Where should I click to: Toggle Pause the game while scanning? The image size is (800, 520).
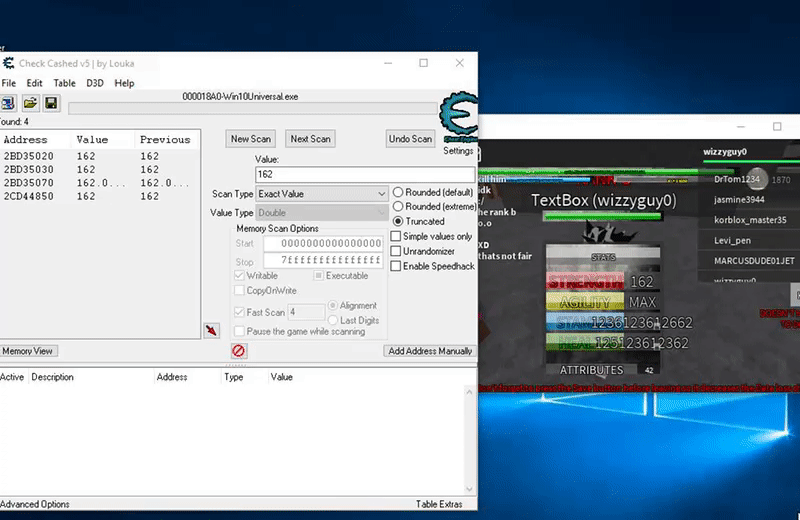click(239, 331)
